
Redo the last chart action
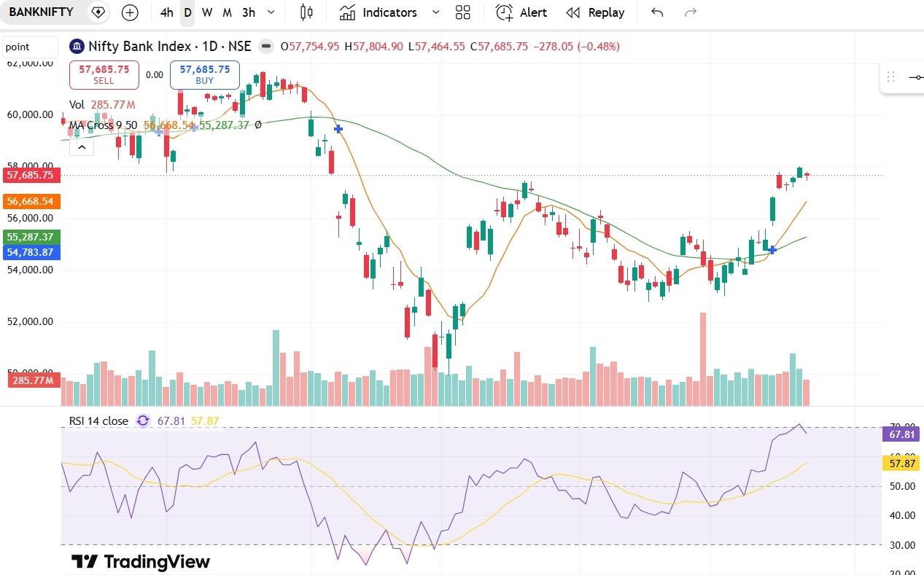pyautogui.click(x=691, y=12)
